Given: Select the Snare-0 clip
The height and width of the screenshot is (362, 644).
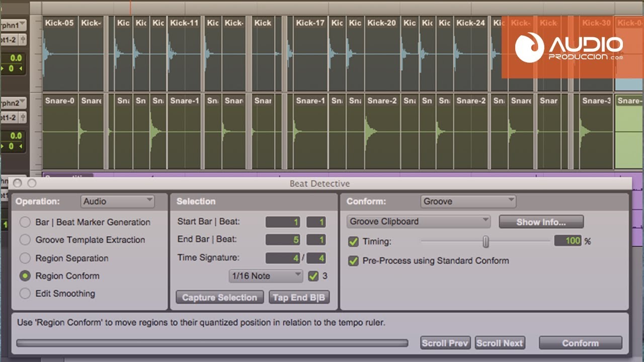Looking at the screenshot, I should 60,131.
